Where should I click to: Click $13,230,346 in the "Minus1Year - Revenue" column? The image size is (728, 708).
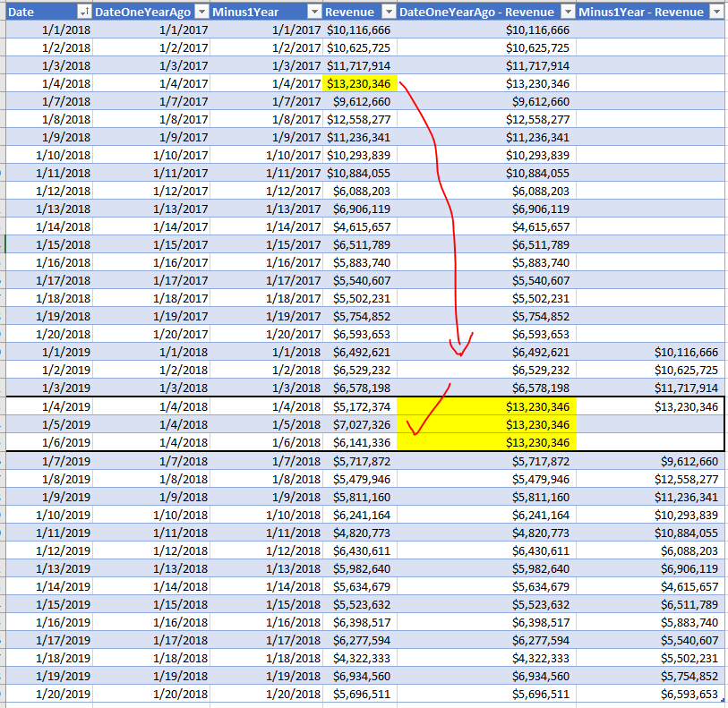(650, 406)
